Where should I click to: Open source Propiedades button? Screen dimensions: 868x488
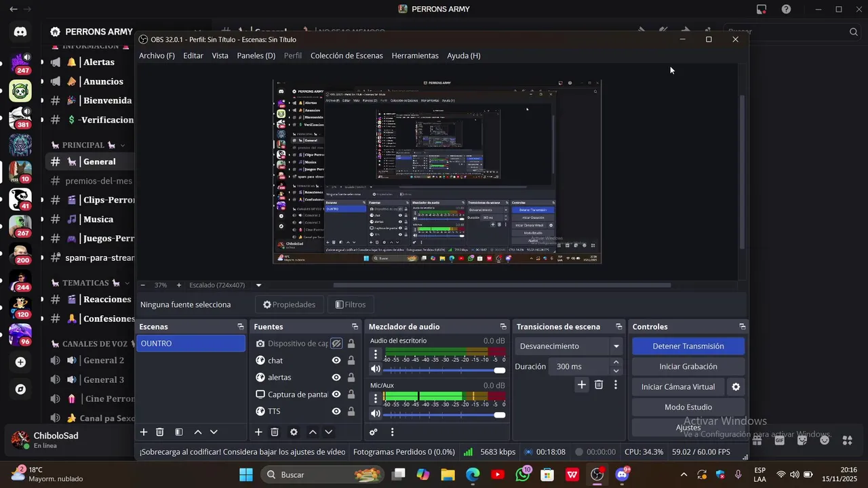coord(290,305)
